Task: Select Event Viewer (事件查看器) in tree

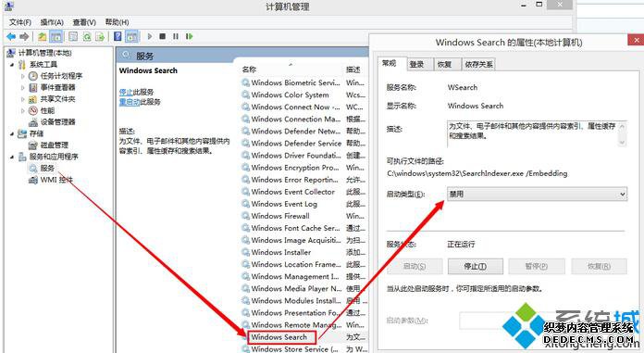Action: pyautogui.click(x=57, y=87)
